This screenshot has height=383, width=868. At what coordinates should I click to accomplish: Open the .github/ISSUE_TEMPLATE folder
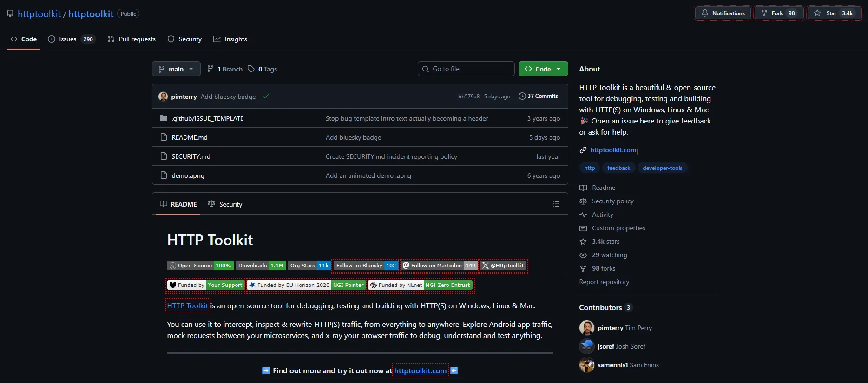coord(207,118)
